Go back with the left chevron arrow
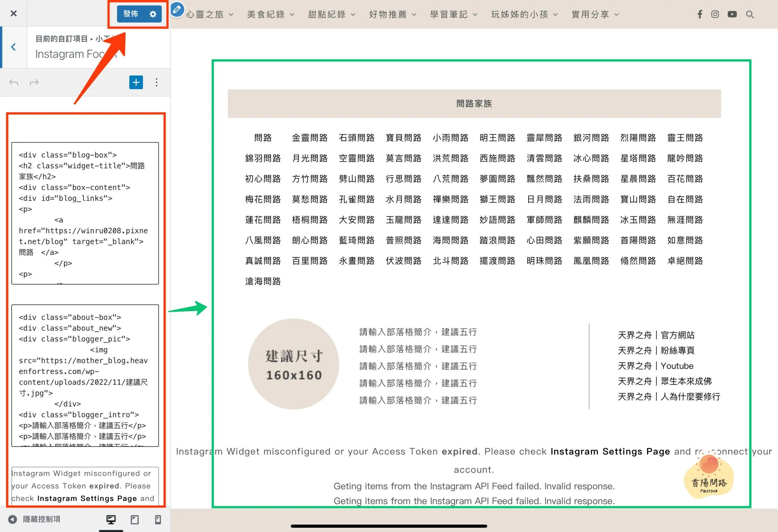The height and width of the screenshot is (532, 778). tap(13, 47)
